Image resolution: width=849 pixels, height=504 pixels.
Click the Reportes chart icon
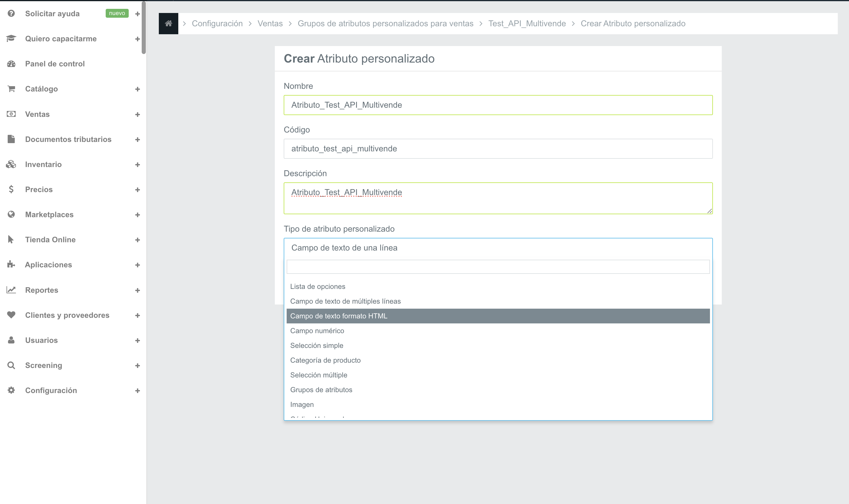point(11,290)
